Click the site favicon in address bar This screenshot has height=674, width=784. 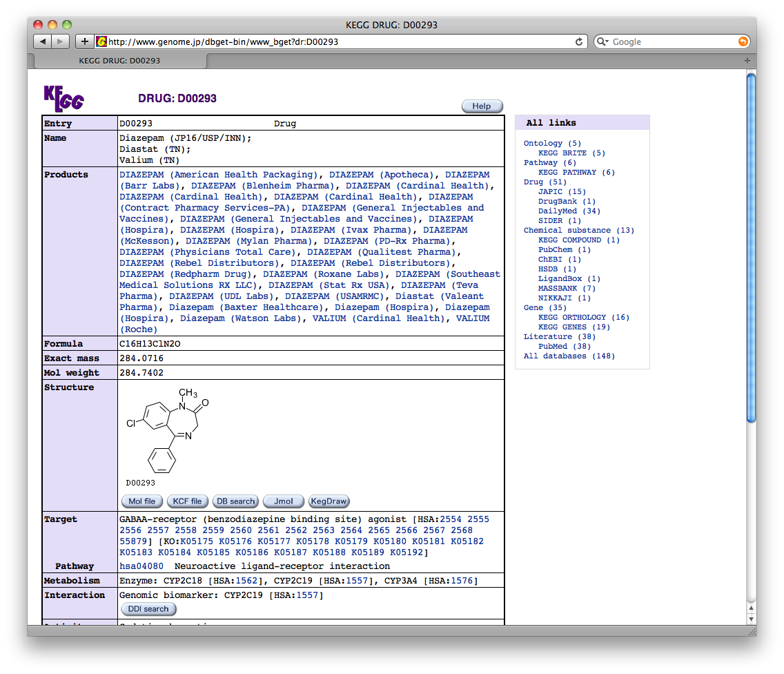click(101, 41)
